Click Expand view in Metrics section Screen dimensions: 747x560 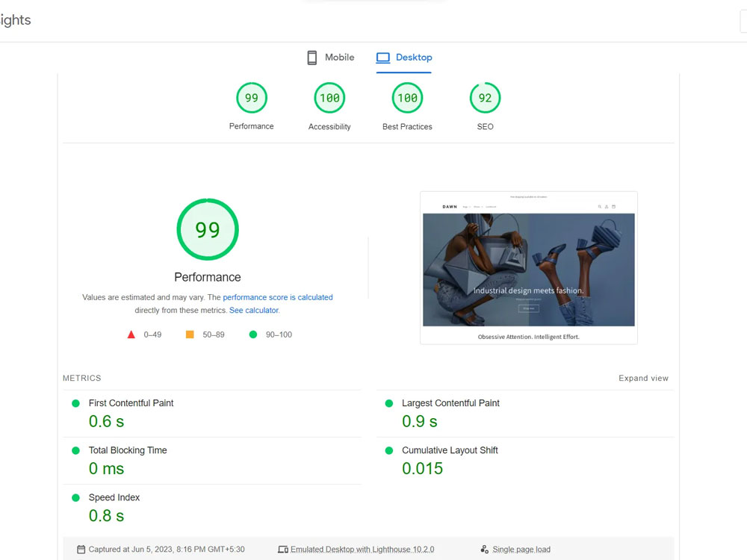(643, 378)
